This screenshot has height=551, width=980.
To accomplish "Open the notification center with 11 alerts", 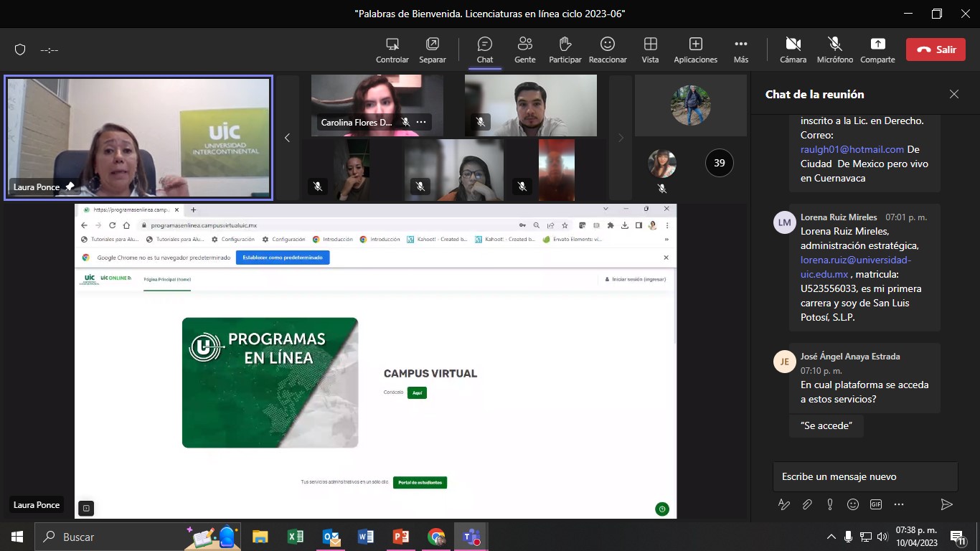I will coord(958,537).
